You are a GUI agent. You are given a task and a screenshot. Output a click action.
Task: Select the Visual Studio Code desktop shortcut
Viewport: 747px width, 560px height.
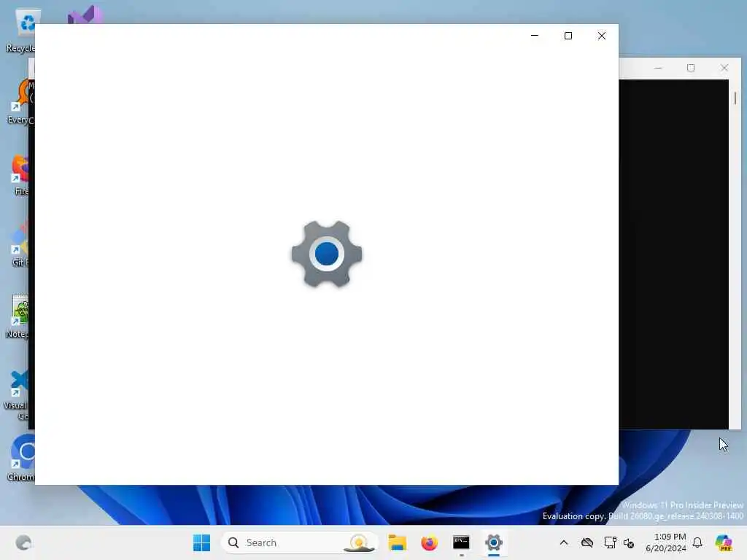click(x=18, y=394)
